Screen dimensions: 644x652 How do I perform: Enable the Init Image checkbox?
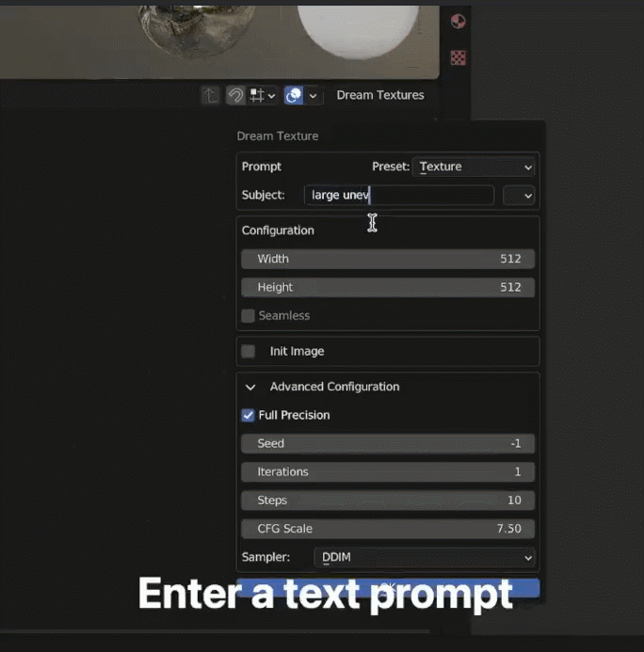point(249,351)
